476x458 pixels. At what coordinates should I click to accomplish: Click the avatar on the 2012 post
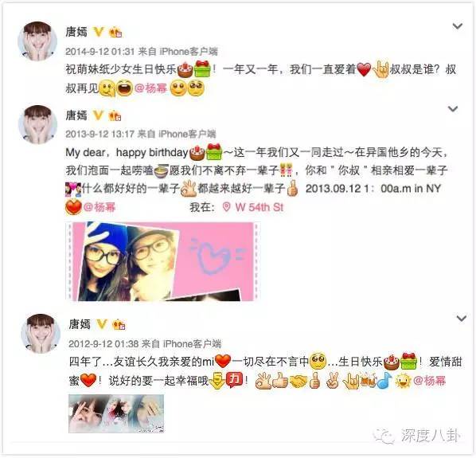[x=41, y=334]
